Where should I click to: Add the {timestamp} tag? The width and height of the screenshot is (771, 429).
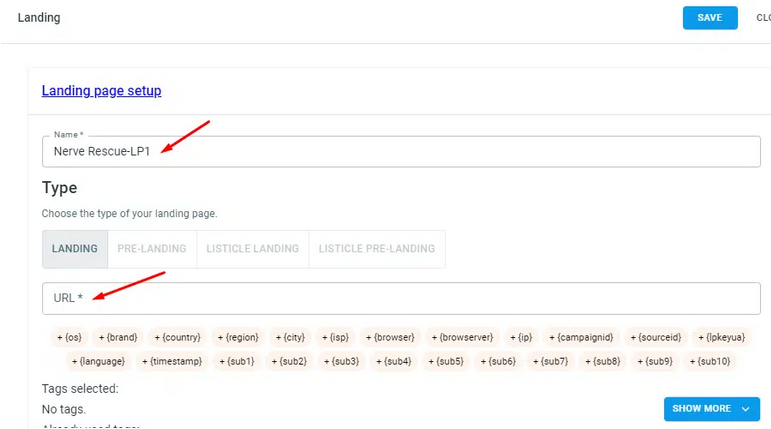pos(172,362)
